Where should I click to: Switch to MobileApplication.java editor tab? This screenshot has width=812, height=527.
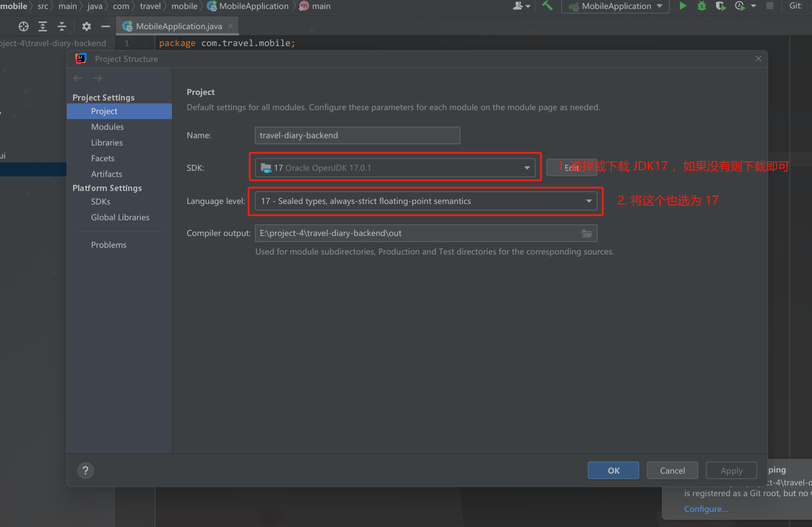[178, 26]
